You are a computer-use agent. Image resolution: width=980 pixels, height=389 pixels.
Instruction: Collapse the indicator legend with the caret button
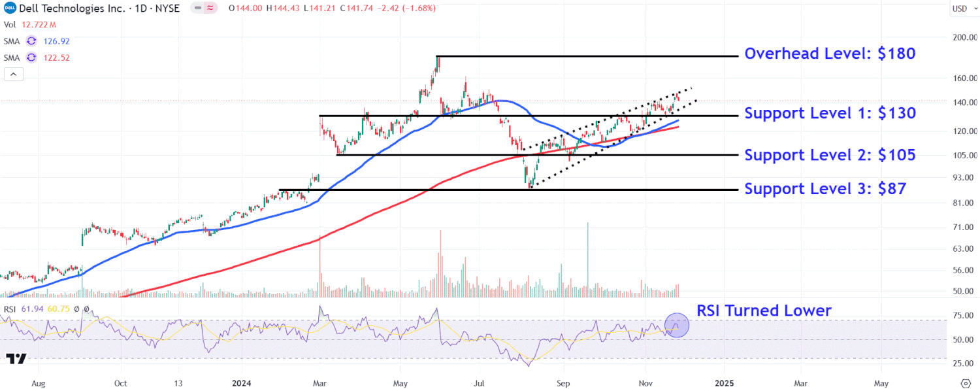[13, 75]
